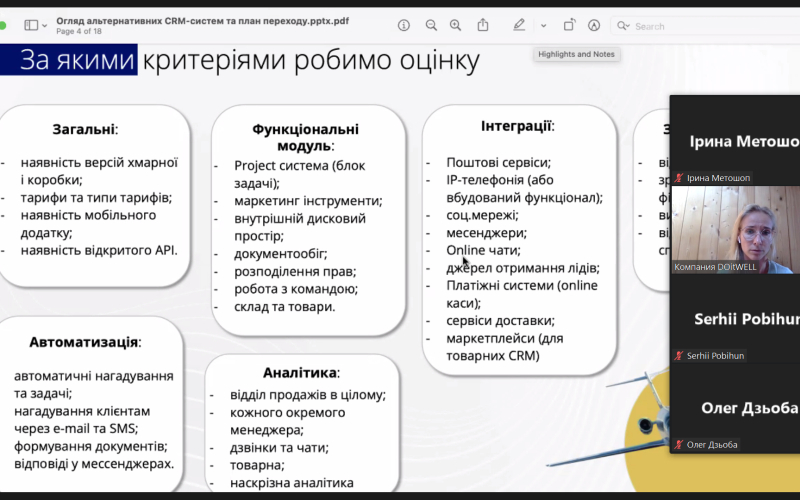Select the Компания DOitWELL video thumbnail
Image resolution: width=800 pixels, height=500 pixels.
735,230
